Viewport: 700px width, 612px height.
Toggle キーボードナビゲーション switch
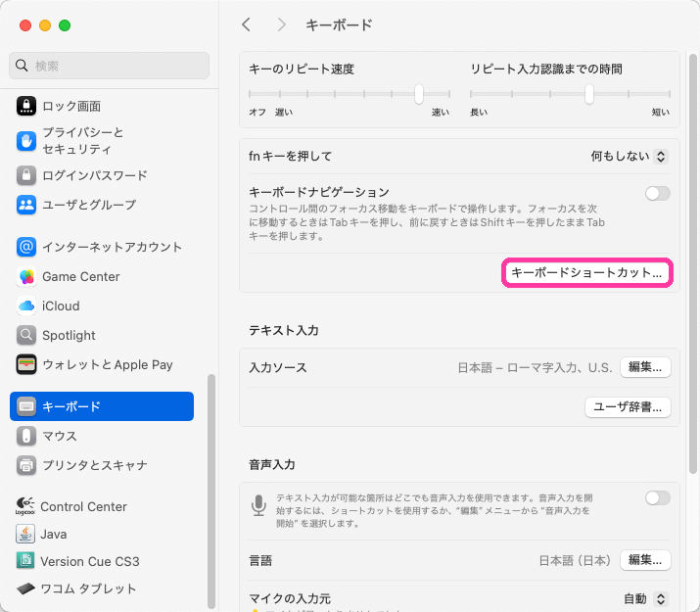pos(658,193)
